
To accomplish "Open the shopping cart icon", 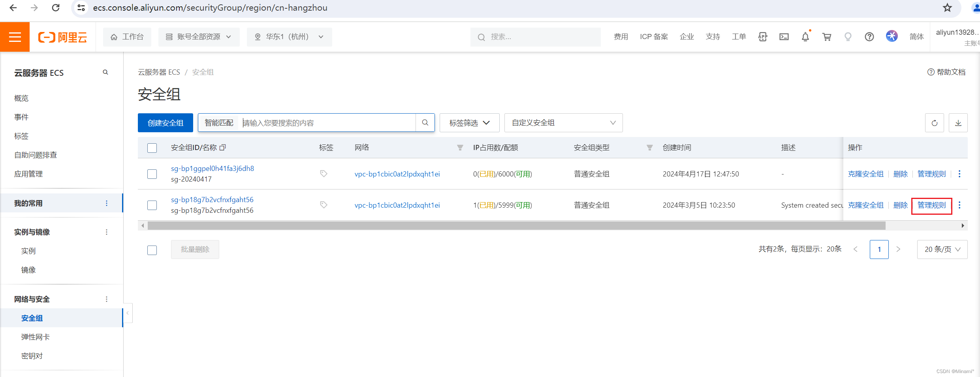I will tap(826, 37).
